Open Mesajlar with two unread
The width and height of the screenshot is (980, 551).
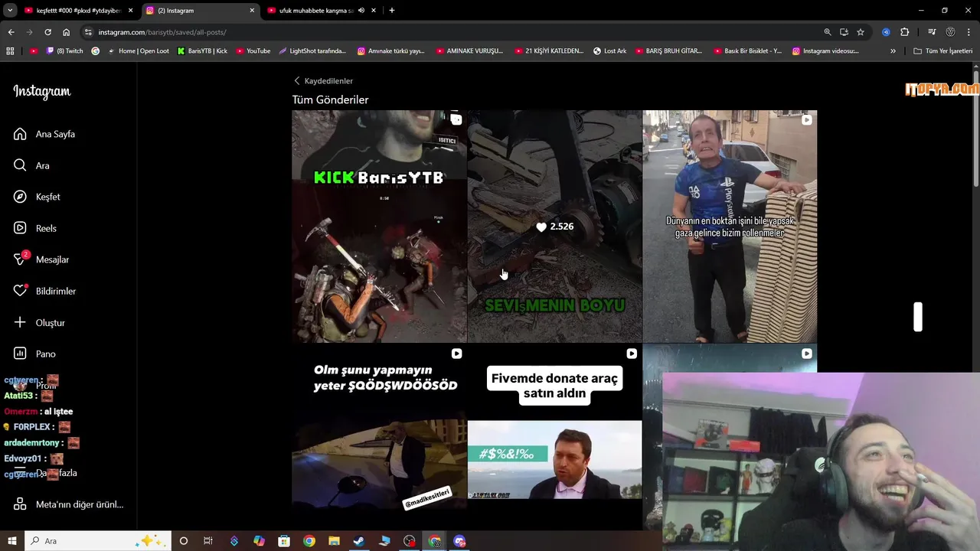point(41,259)
